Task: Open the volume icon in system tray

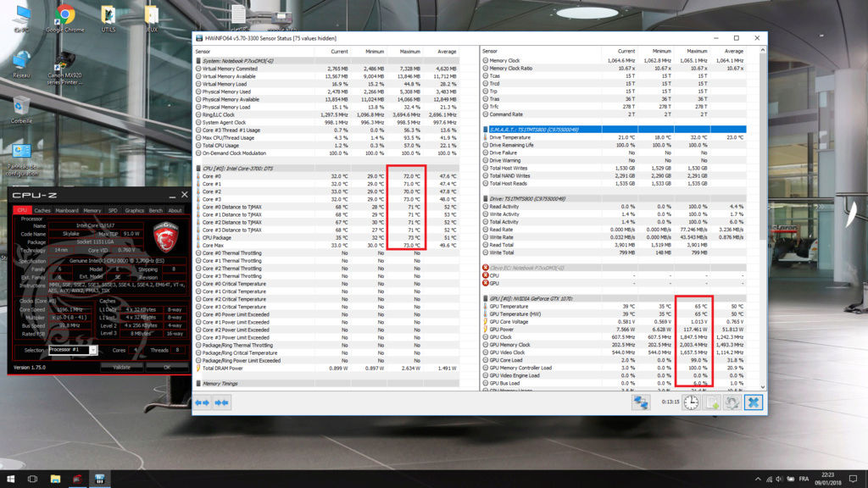Action: [779, 480]
